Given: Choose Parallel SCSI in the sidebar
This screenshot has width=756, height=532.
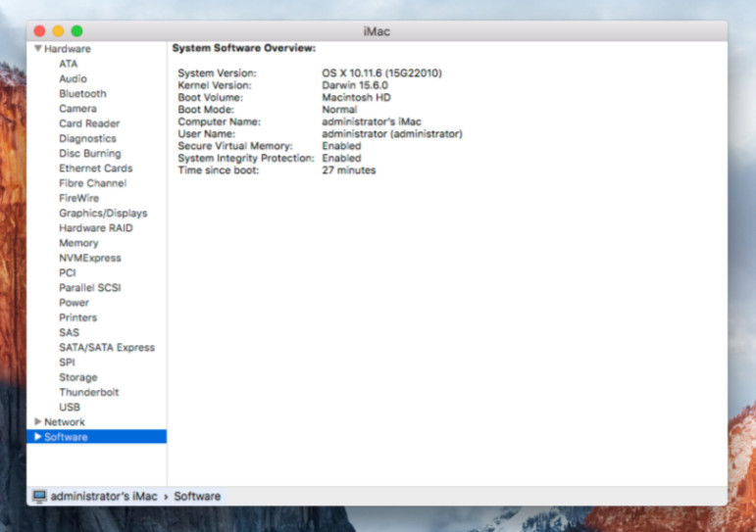Looking at the screenshot, I should pyautogui.click(x=89, y=288).
